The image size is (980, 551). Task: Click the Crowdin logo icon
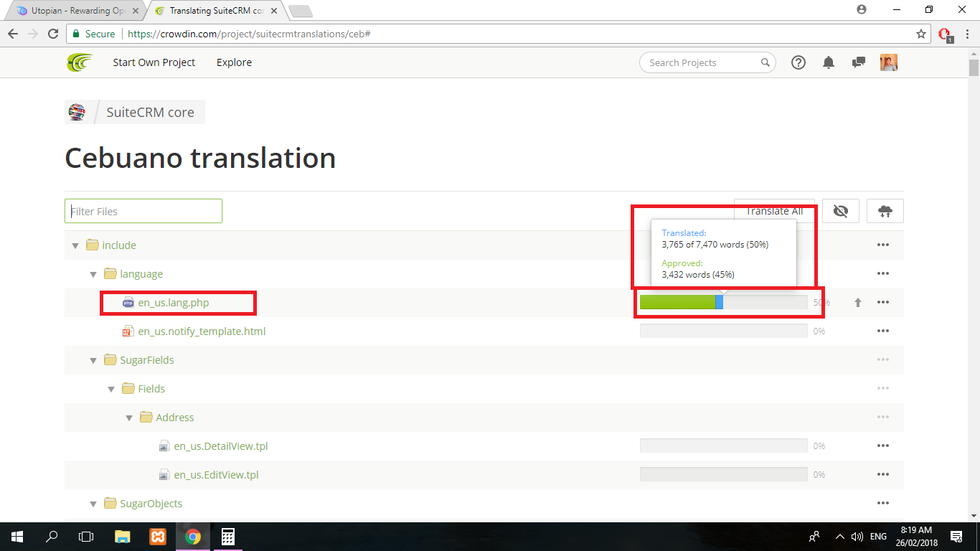click(x=80, y=62)
